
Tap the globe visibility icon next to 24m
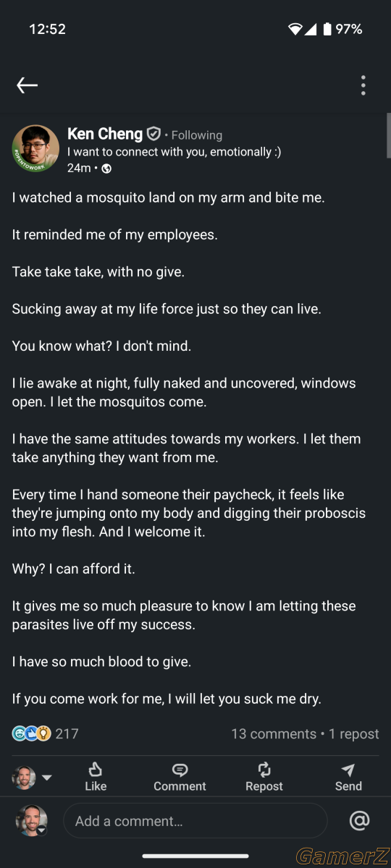(x=106, y=169)
